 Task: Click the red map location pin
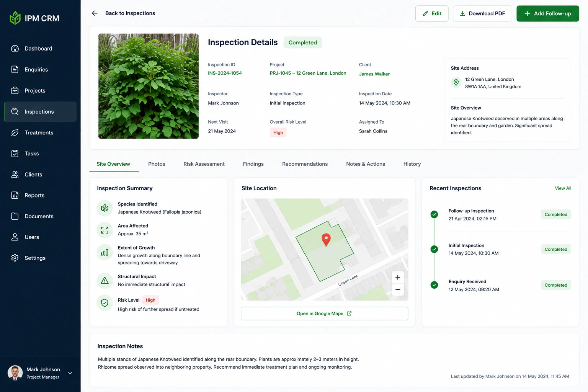pos(326,240)
